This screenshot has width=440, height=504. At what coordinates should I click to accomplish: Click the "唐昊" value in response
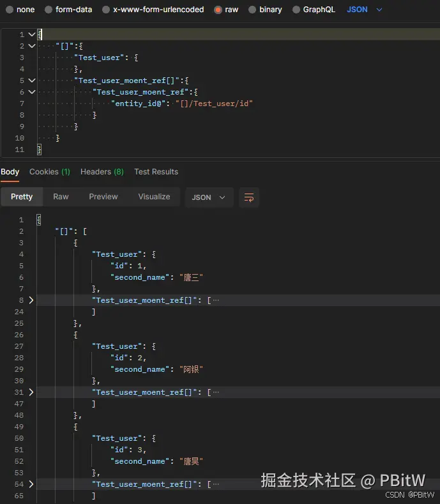191,461
